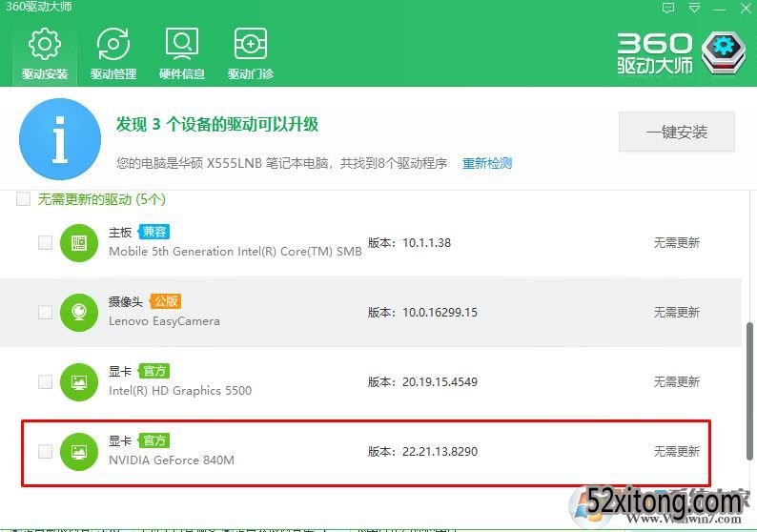Open the title bar dropdown menu icon

click(x=694, y=8)
